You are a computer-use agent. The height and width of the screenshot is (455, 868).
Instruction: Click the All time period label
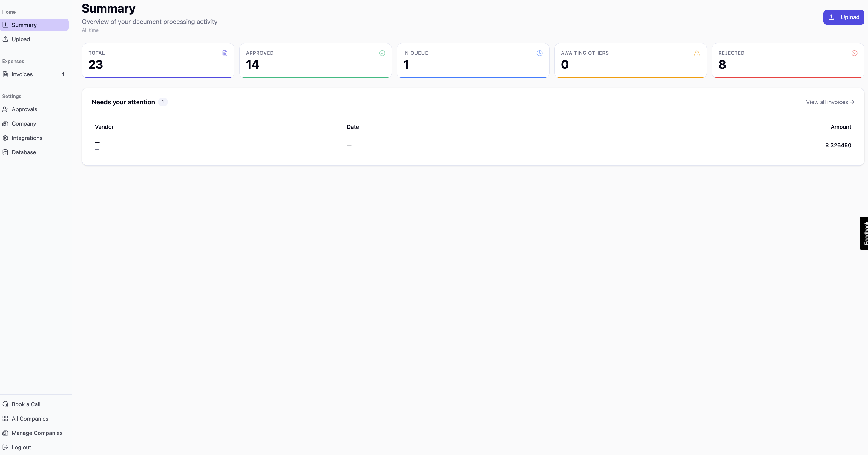pyautogui.click(x=90, y=30)
